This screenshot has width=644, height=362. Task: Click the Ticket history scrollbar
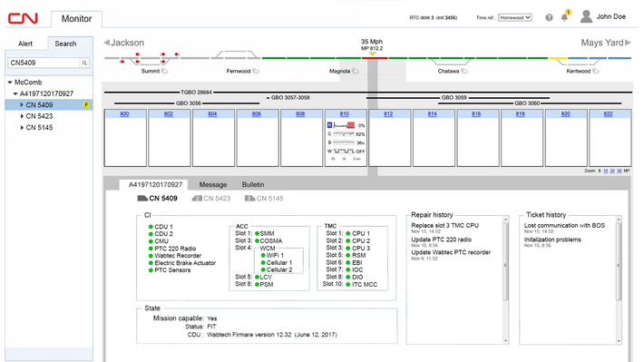[619, 261]
